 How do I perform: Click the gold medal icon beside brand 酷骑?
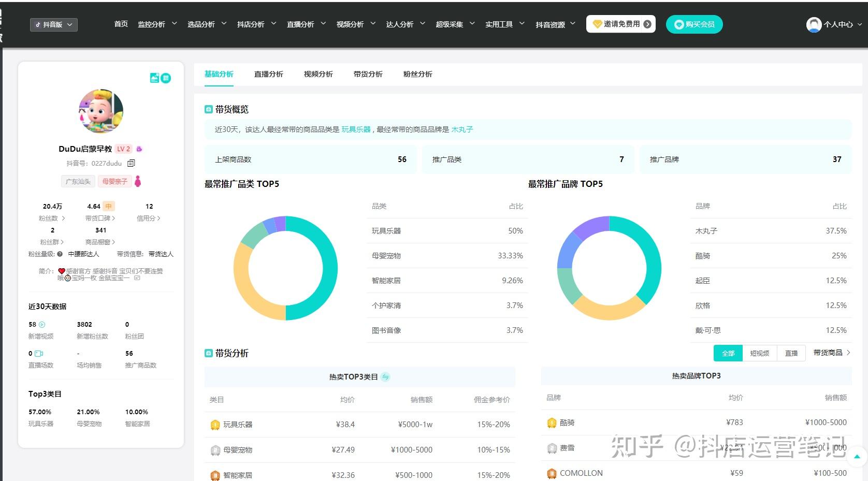click(552, 423)
